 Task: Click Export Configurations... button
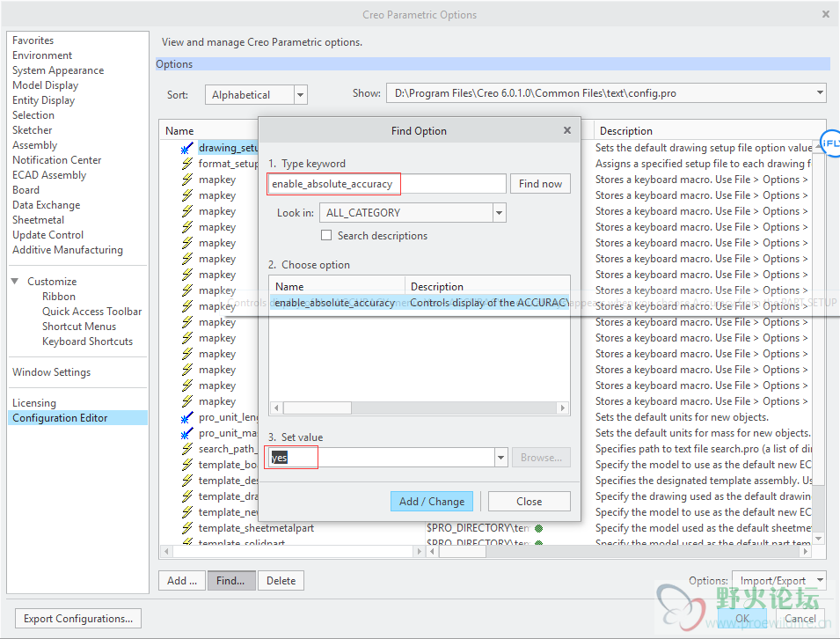pyautogui.click(x=78, y=619)
